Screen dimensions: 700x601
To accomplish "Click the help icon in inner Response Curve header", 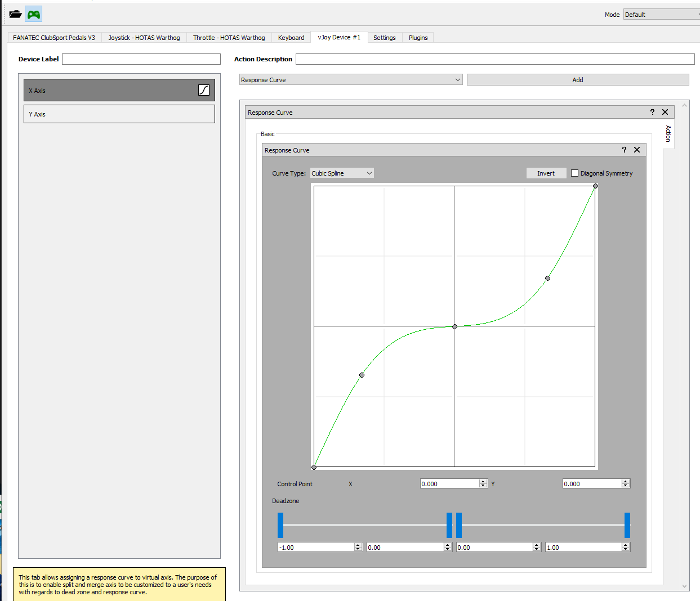I will (x=624, y=150).
